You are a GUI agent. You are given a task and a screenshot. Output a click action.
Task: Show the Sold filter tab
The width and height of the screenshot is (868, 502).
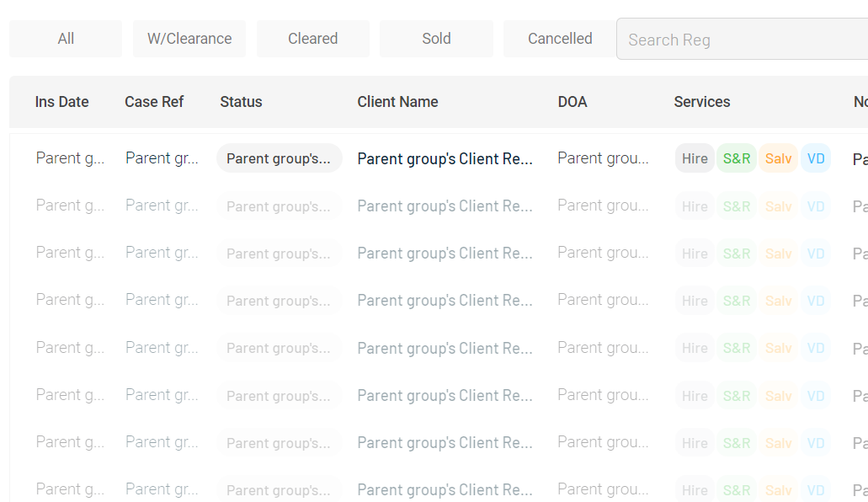(x=436, y=39)
